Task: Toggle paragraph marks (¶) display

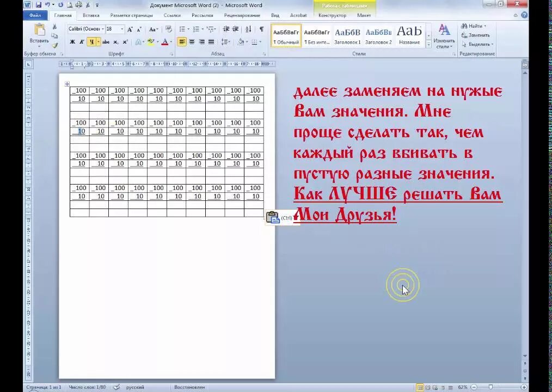Action: (x=261, y=29)
